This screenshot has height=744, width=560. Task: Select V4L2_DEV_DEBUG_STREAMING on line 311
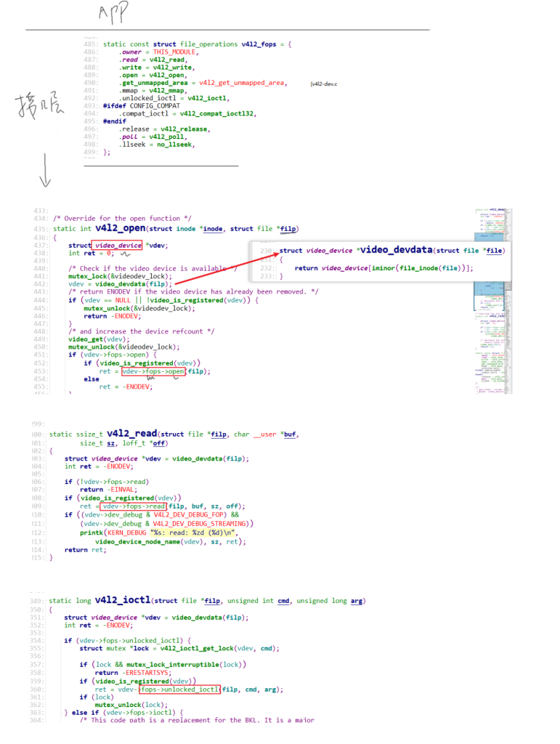pos(200,523)
